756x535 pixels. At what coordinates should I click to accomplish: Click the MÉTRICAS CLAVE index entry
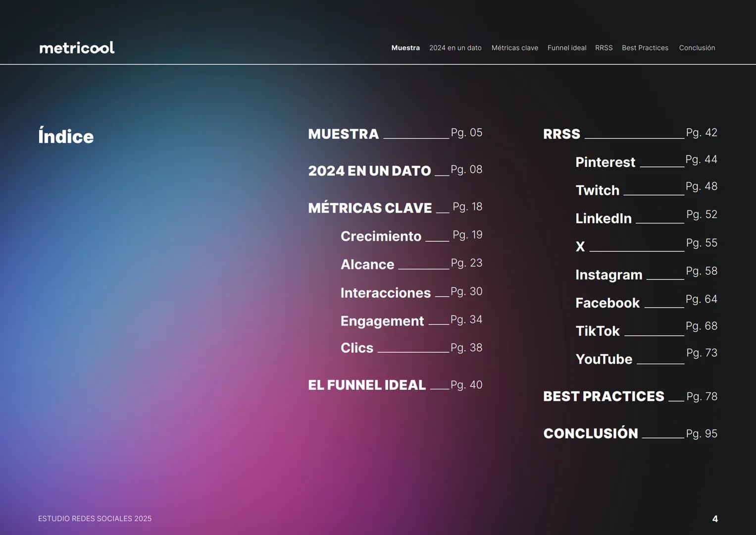(370, 208)
